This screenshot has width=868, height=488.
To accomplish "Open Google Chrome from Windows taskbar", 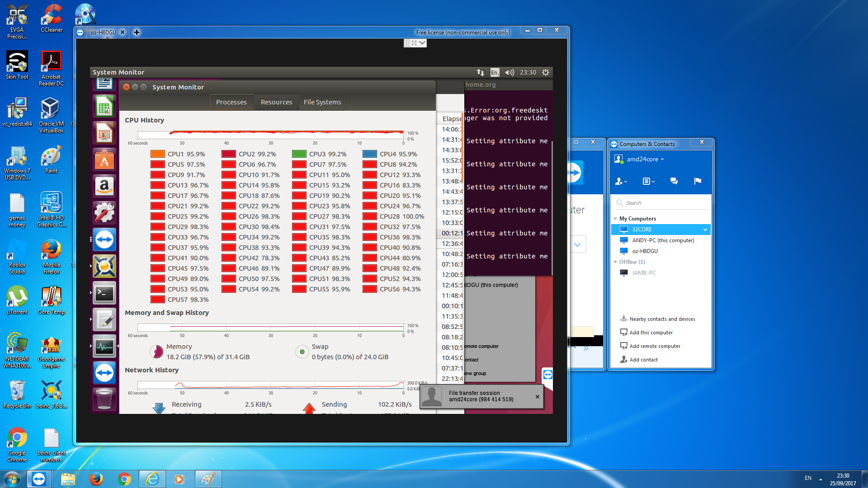I will (x=124, y=479).
